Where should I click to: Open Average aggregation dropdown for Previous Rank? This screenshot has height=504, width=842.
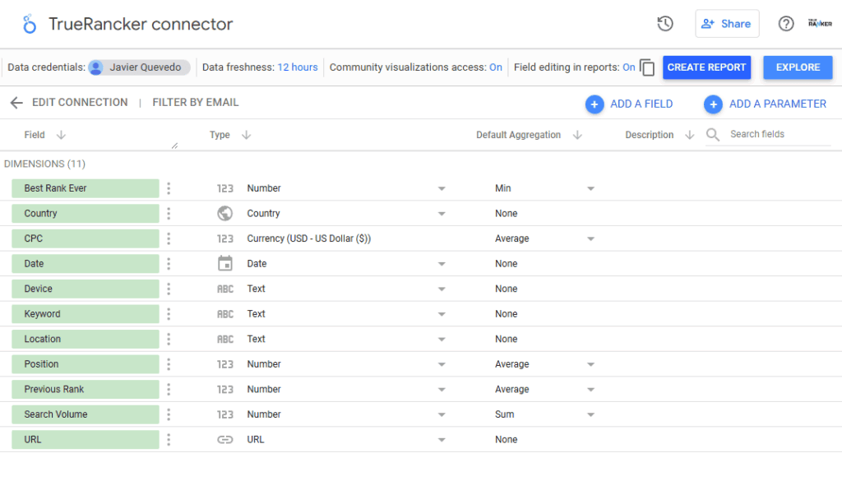pyautogui.click(x=590, y=389)
